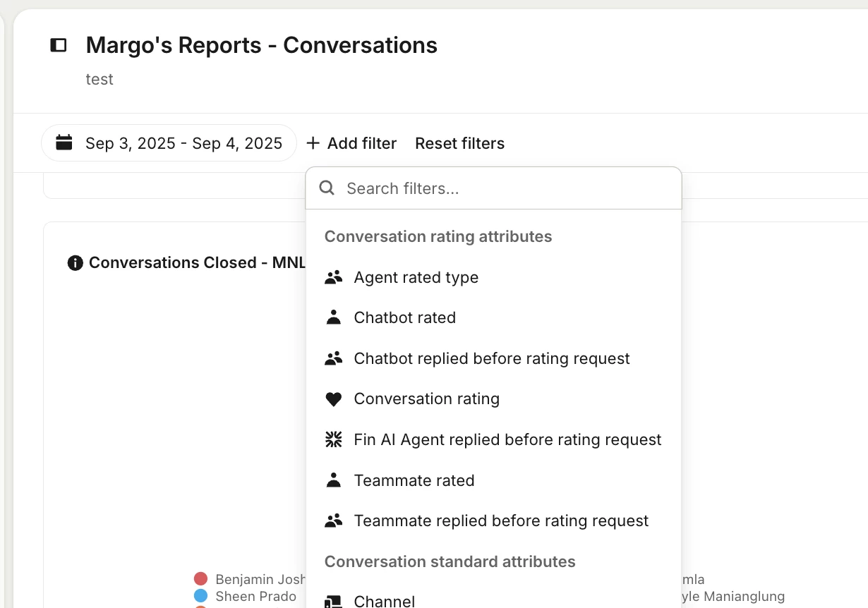Click the Teammate rated person icon
The width and height of the screenshot is (868, 608).
coord(333,480)
